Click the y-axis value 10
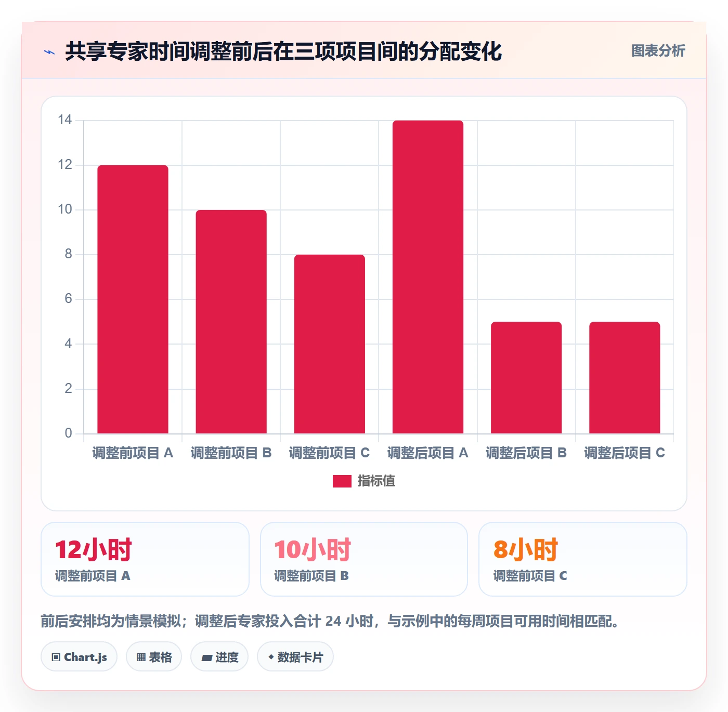The image size is (728, 712). click(65, 209)
